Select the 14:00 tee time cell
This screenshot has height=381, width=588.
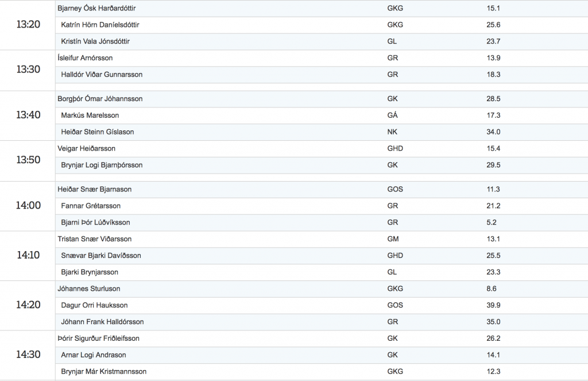pos(28,206)
